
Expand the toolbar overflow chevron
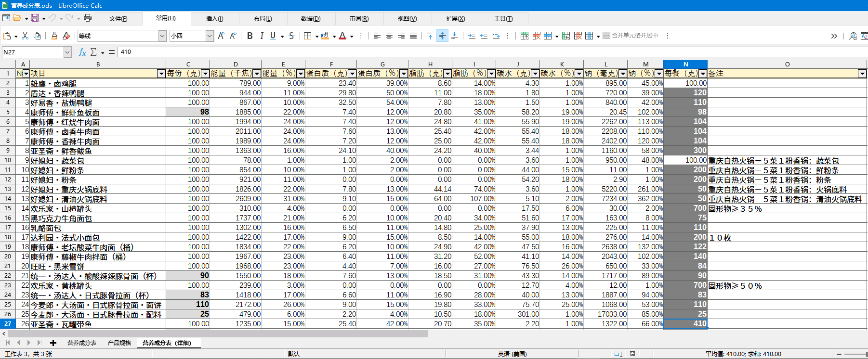[834, 36]
